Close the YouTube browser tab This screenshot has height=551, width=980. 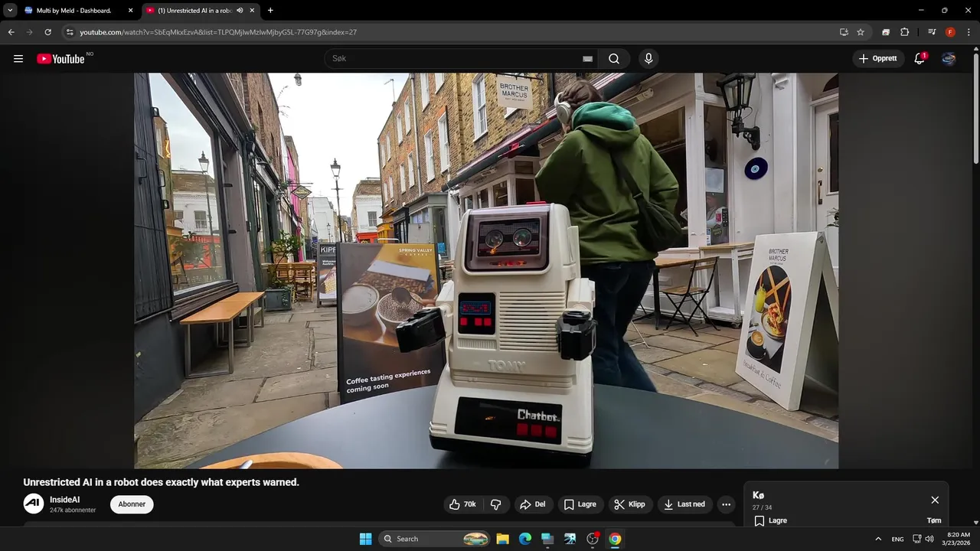point(252,11)
